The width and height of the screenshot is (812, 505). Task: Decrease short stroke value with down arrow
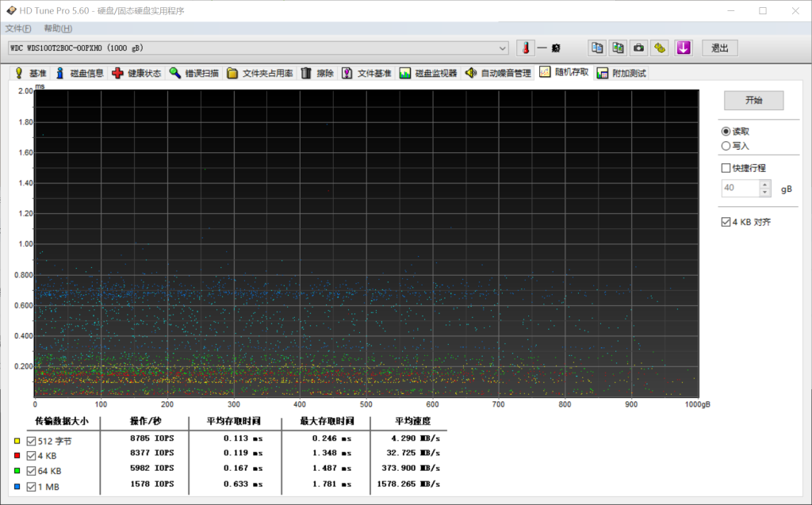tap(765, 192)
